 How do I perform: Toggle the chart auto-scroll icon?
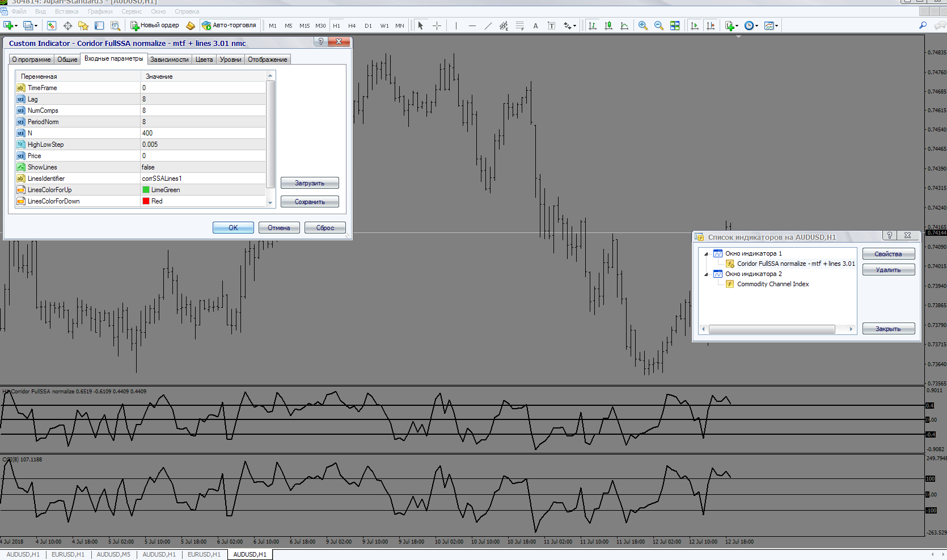coord(695,26)
